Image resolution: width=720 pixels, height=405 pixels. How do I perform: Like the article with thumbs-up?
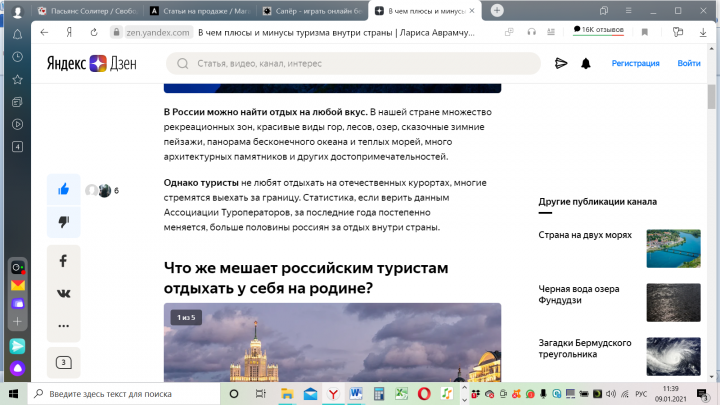[63, 189]
